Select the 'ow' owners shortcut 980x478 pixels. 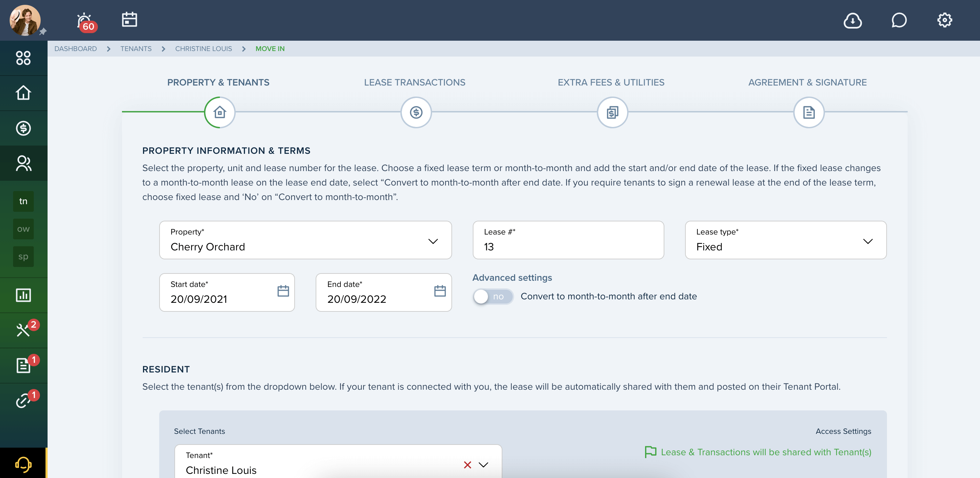(x=23, y=229)
